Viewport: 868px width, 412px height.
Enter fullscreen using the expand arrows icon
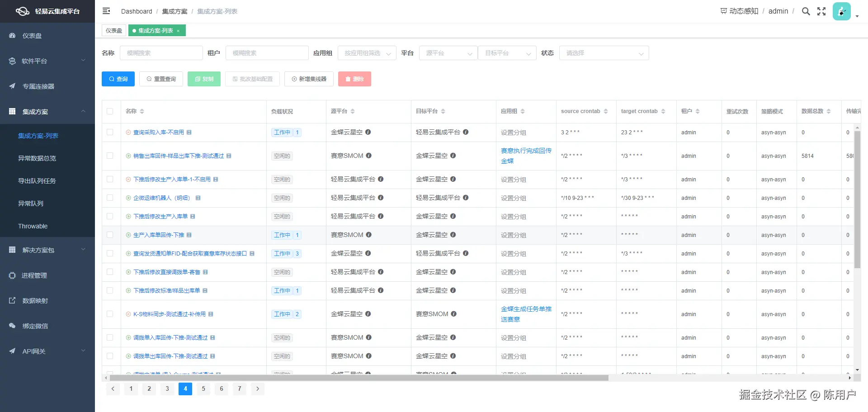click(821, 11)
